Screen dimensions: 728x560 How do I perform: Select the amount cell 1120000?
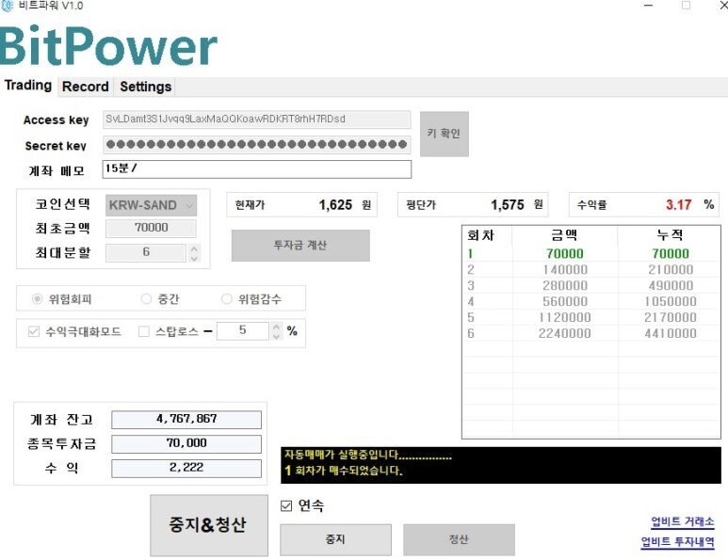pyautogui.click(x=564, y=317)
